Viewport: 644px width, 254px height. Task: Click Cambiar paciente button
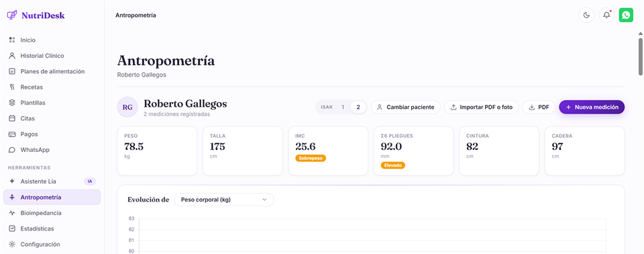405,107
